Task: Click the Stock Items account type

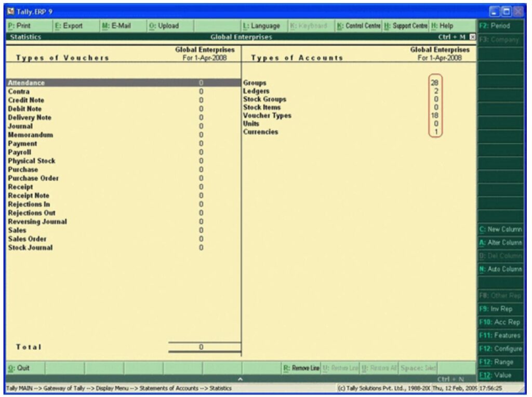Action: point(262,107)
